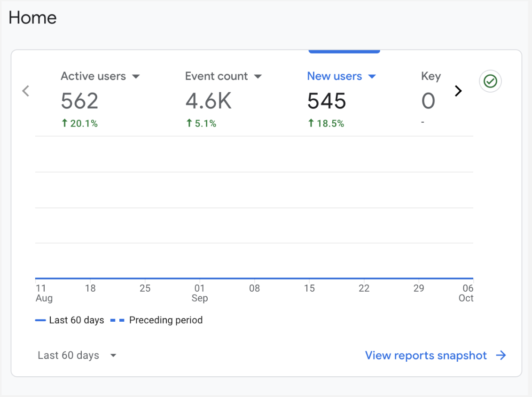Select the New users value 545
Viewport: 532px width, 397px height.
point(327,101)
